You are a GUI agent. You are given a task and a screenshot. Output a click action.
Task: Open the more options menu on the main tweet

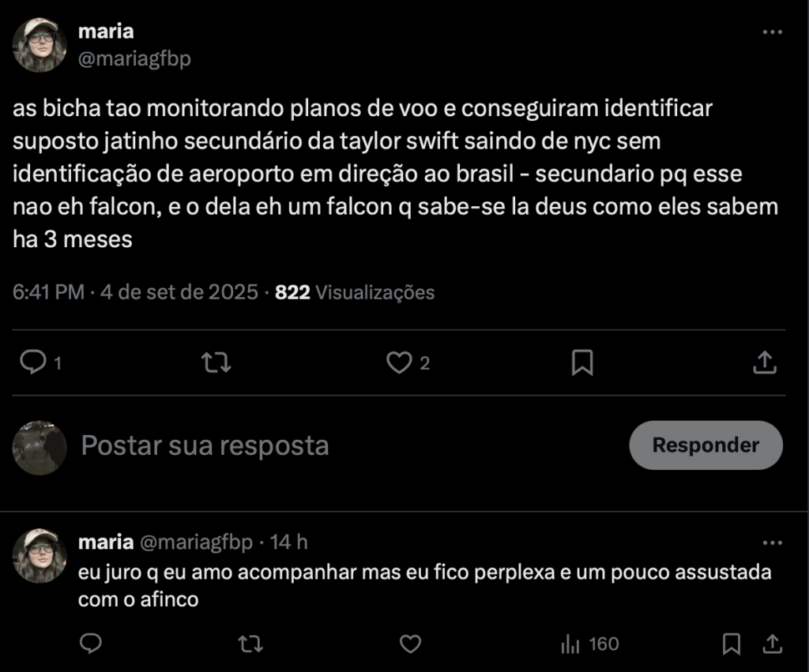(x=772, y=30)
